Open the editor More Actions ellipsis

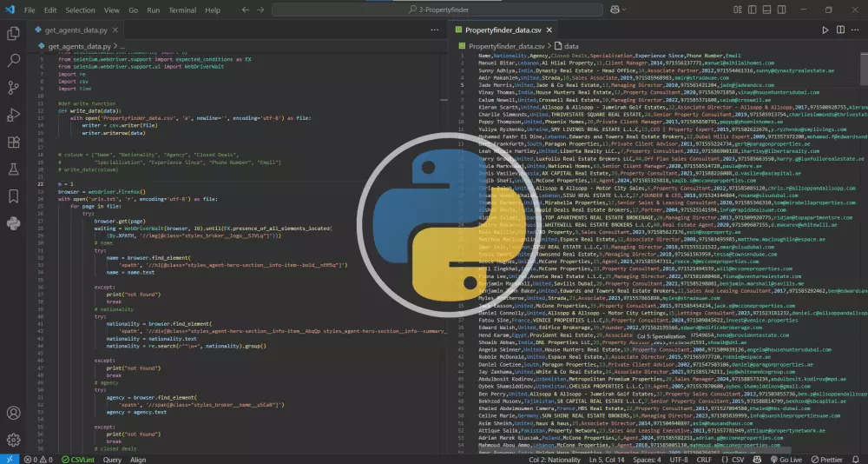[x=855, y=30]
